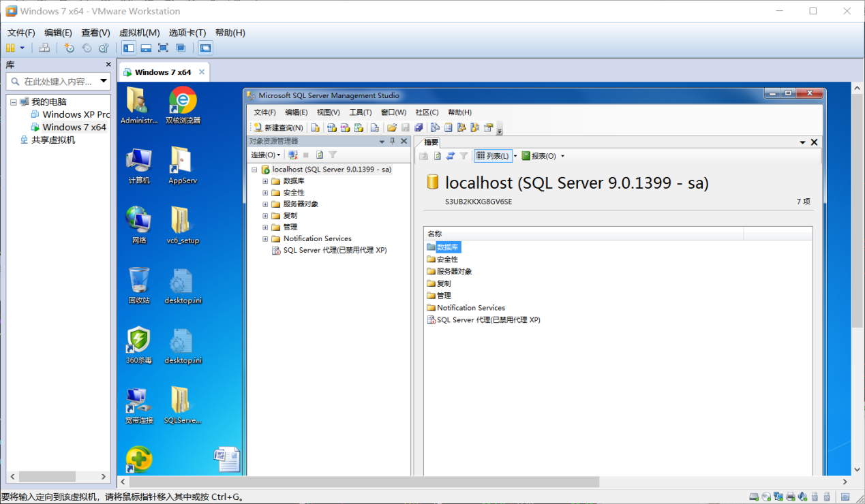The image size is (865, 504).
Task: Click the sound device icon in VMware status bar
Action: [x=802, y=497]
